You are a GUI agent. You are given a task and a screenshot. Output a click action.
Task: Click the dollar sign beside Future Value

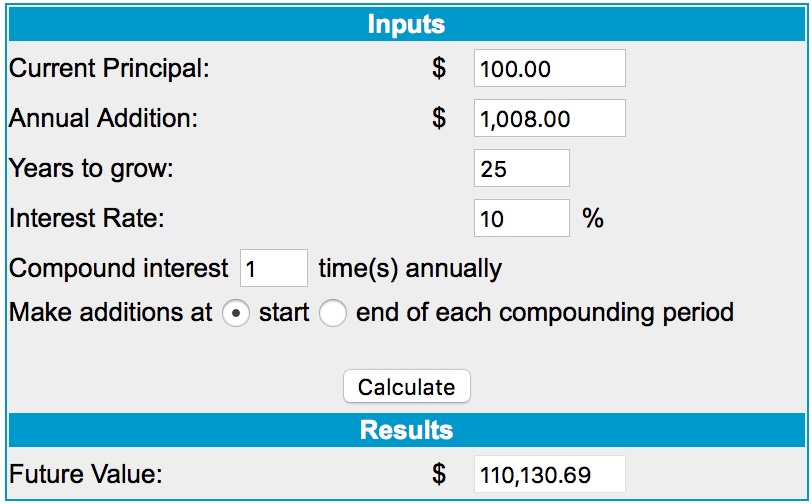click(438, 474)
